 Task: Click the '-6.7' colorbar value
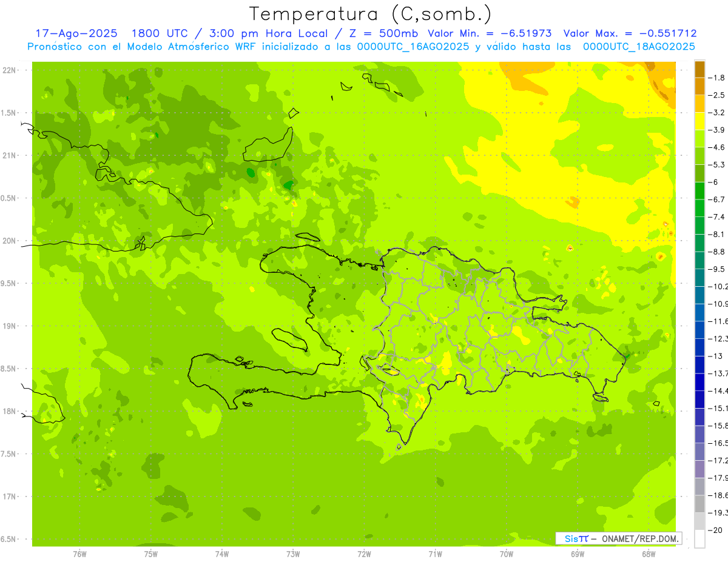pos(716,199)
